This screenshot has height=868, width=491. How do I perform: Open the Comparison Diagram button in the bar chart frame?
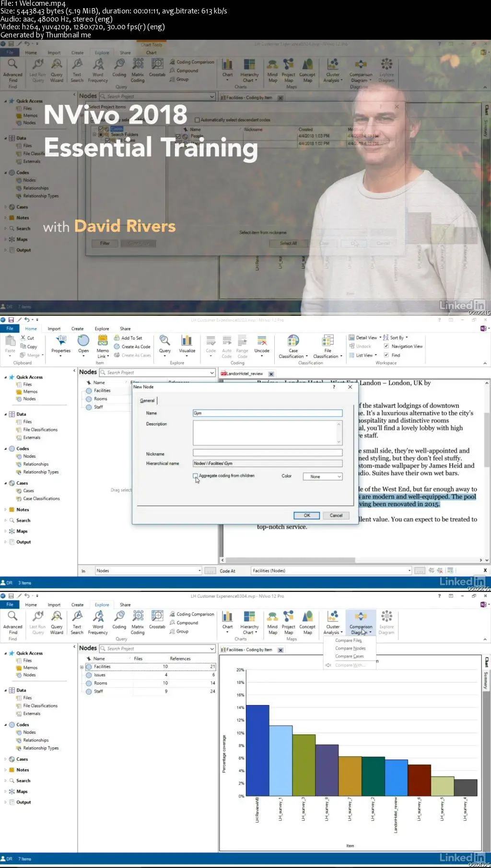point(361,622)
